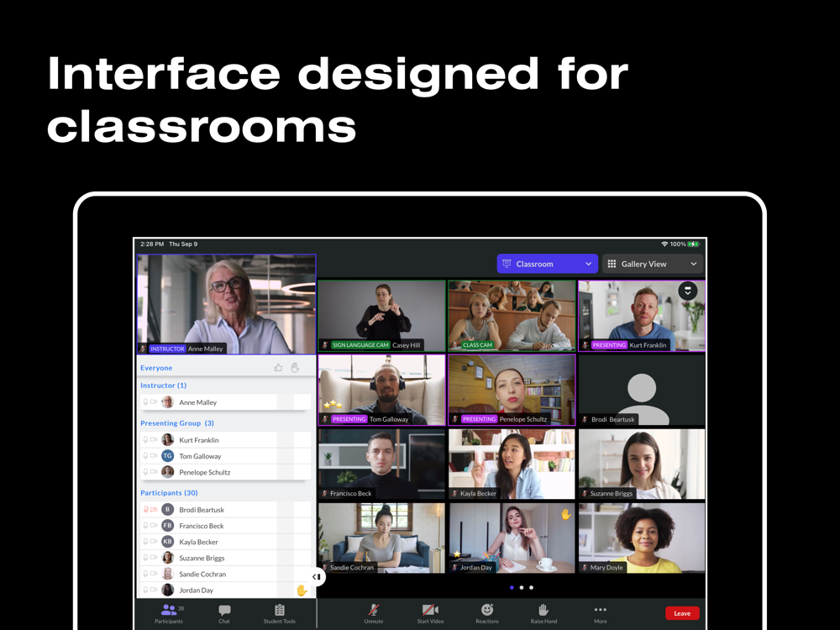Open the Participants panel icon
This screenshot has width=840, height=630.
[169, 610]
